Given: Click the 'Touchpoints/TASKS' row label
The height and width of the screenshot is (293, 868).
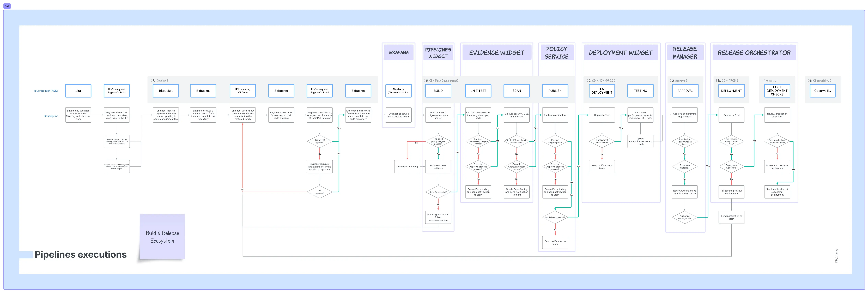Looking at the screenshot, I should pos(46,91).
